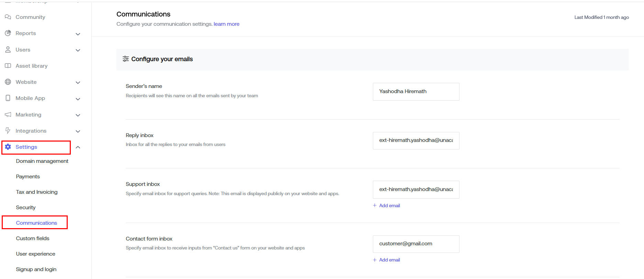644x279 pixels.
Task: Click the Asset library book icon
Action: [x=8, y=66]
